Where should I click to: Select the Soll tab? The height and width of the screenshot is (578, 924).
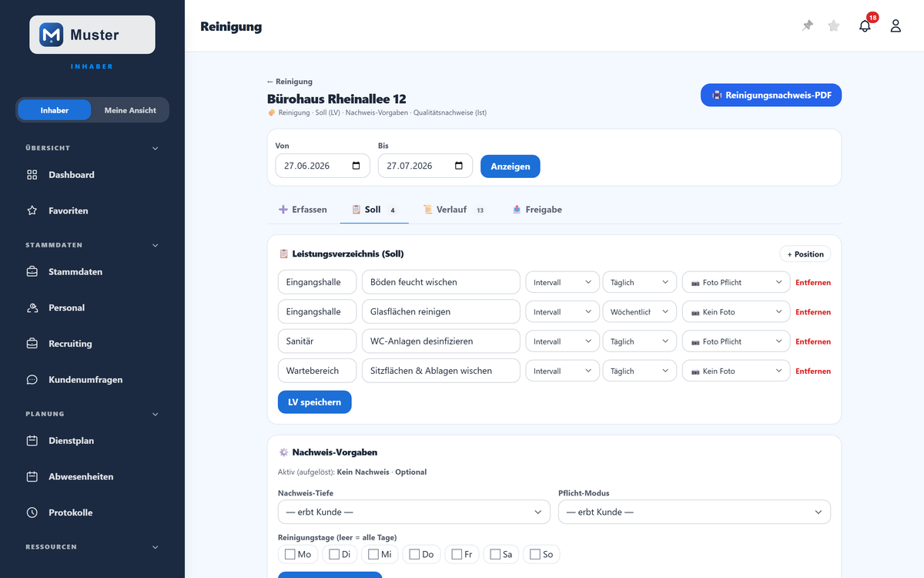(x=374, y=210)
